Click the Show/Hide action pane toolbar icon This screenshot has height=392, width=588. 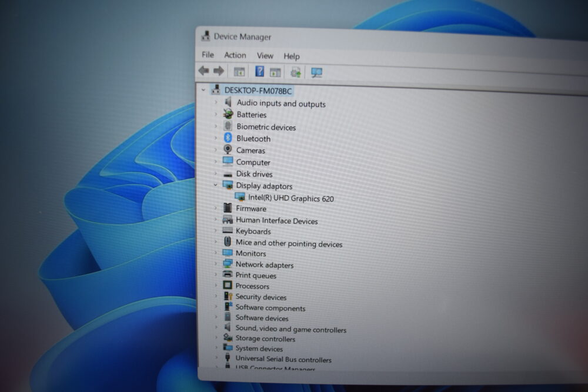pos(275,72)
